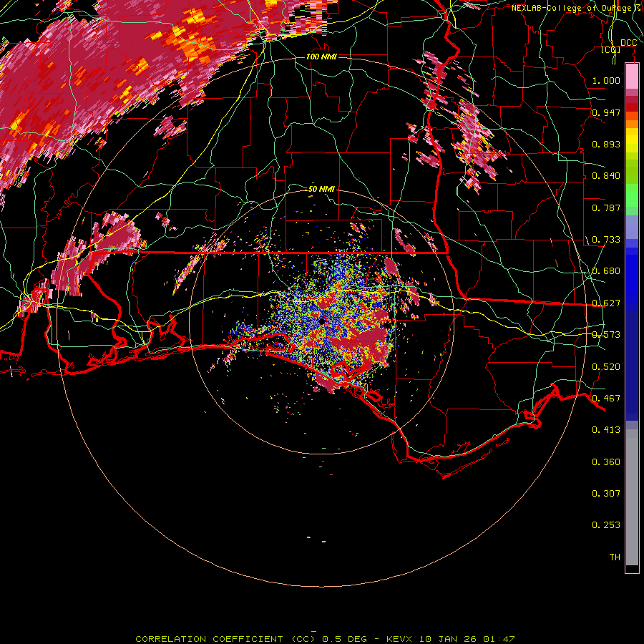Pick the orange segment of the color bar
644x644 pixels.
coord(632,124)
